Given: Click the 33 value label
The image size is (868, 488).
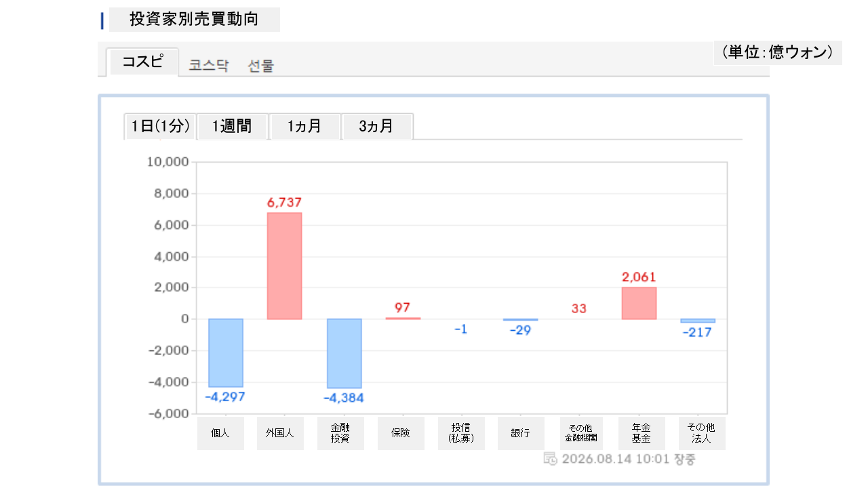Looking at the screenshot, I should (579, 308).
